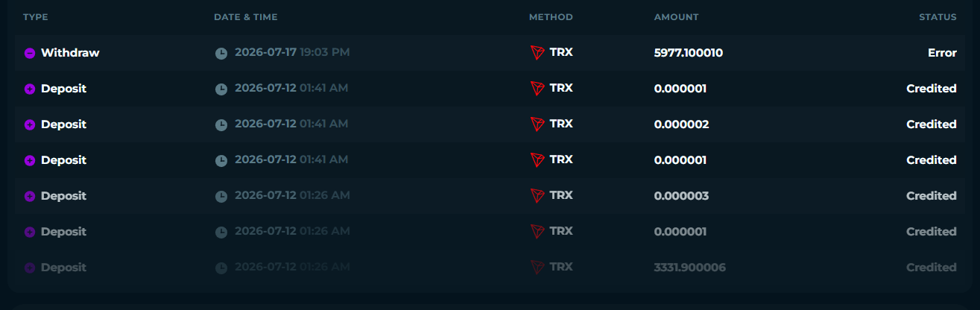Image resolution: width=980 pixels, height=310 pixels.
Task: Click the clock icon in the 0.000002 deposit row
Action: (x=221, y=125)
